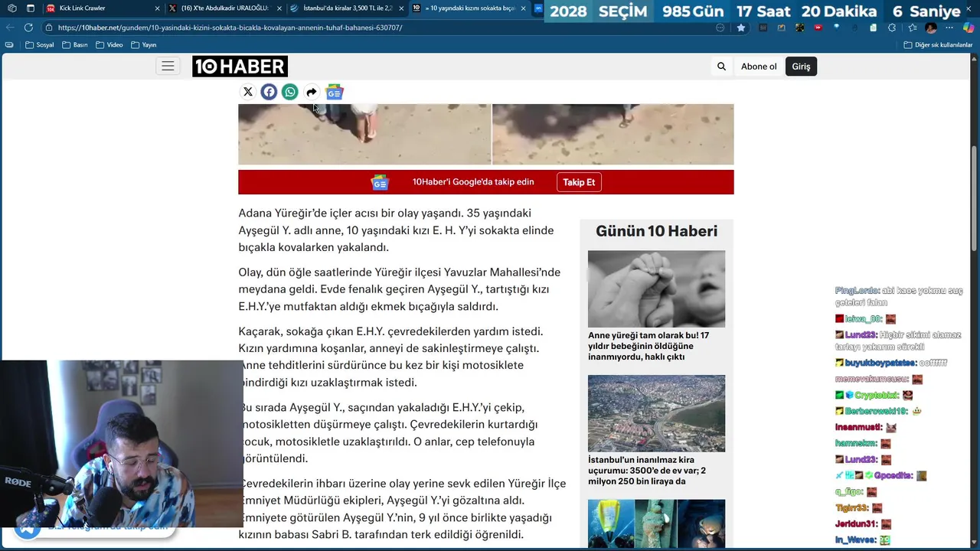Click the article image at top
The height and width of the screenshot is (551, 980).
coord(485,134)
